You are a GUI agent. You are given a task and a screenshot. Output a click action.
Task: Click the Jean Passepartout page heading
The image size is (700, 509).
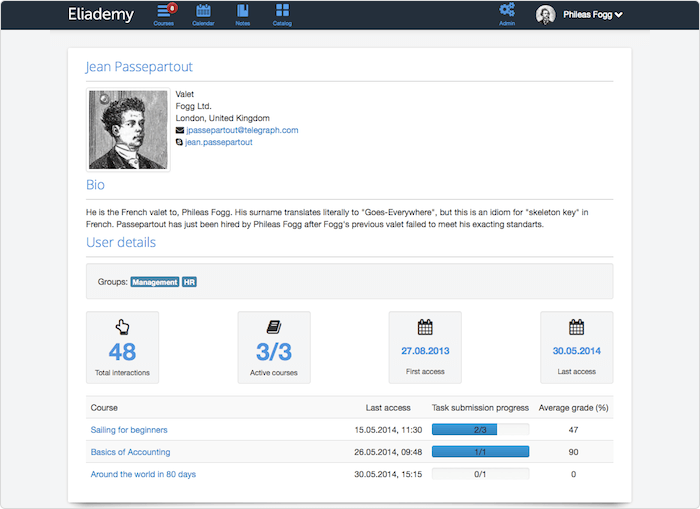click(139, 67)
